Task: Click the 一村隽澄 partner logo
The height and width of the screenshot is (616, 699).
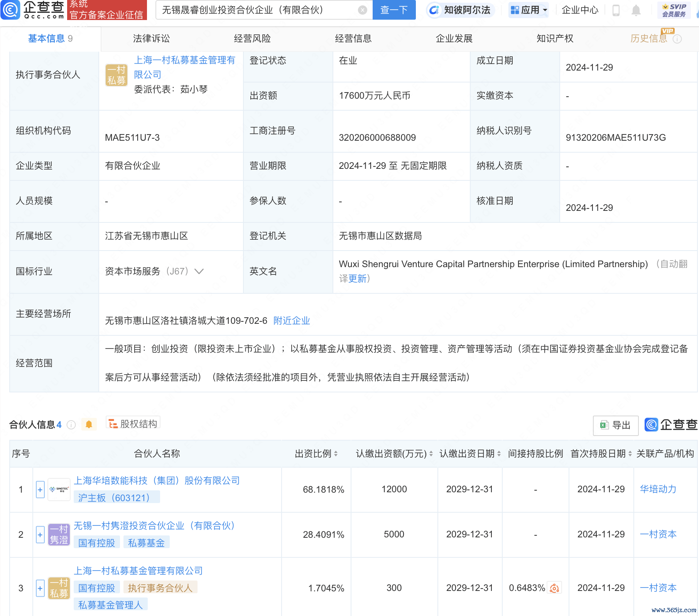Action: coord(59,534)
